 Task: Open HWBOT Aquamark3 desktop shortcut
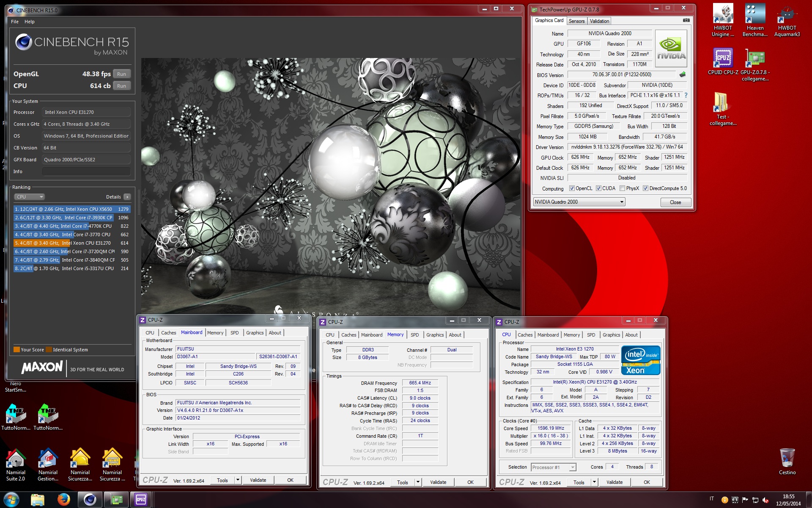pyautogui.click(x=787, y=20)
